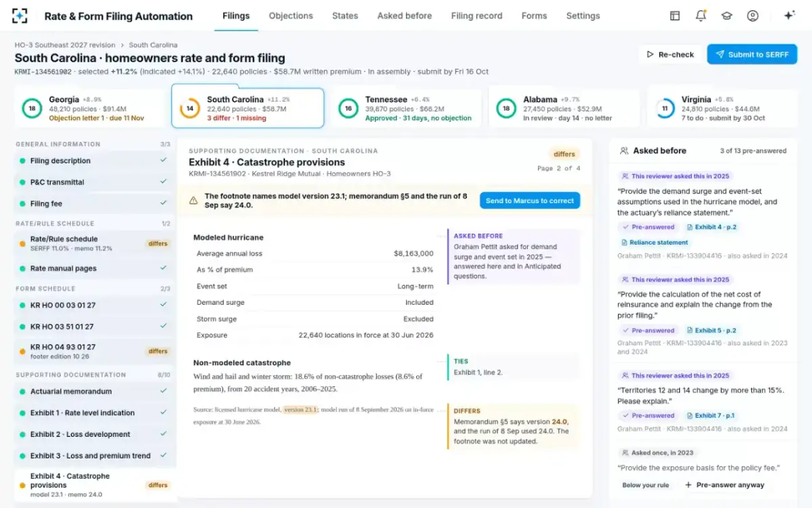812x508 pixels.
Task: Open form KR HO 00 03 01 27
Action: tap(95, 305)
